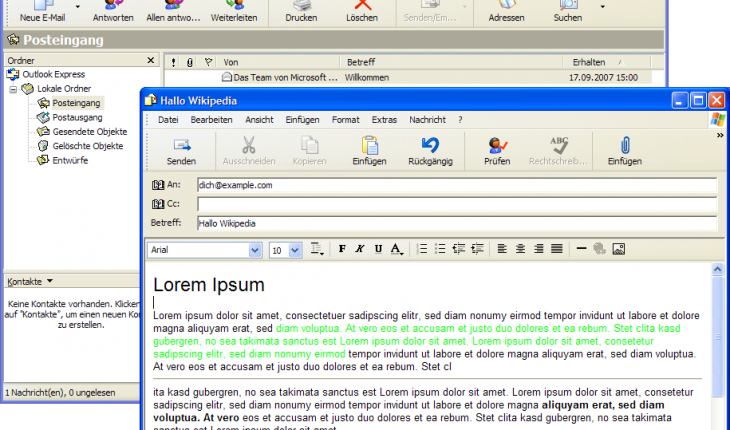The width and height of the screenshot is (730, 430).
Task: Open the font color button
Action: [396, 249]
